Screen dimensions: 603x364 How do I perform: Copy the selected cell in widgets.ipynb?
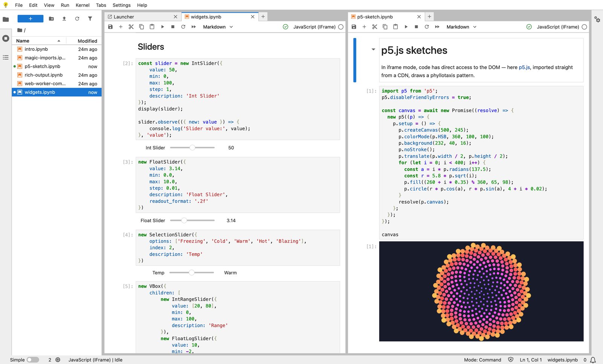click(x=141, y=27)
